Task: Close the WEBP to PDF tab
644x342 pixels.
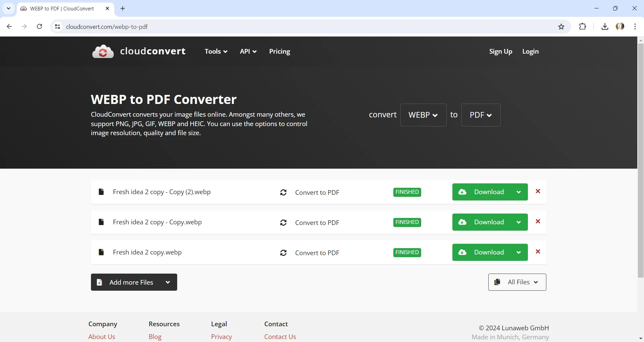Action: pos(107,8)
